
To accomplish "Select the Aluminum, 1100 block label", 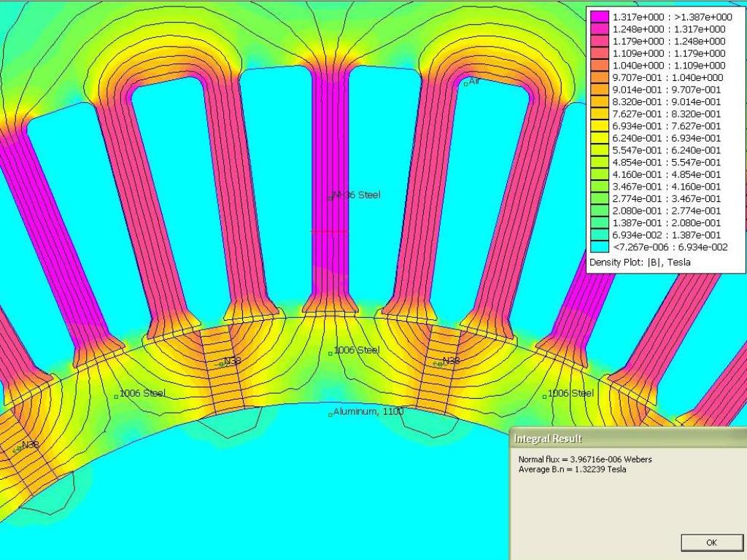I will [x=367, y=413].
